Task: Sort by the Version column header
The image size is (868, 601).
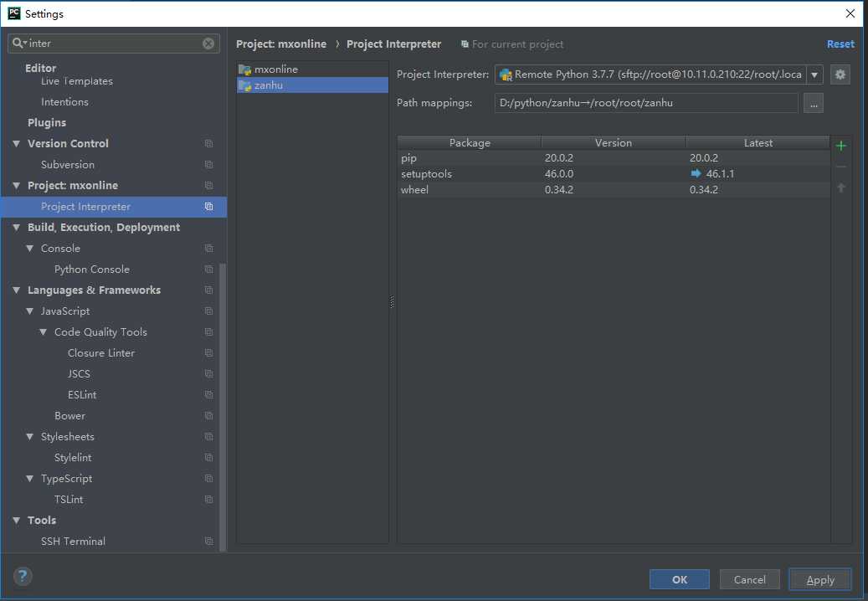Action: coord(614,143)
